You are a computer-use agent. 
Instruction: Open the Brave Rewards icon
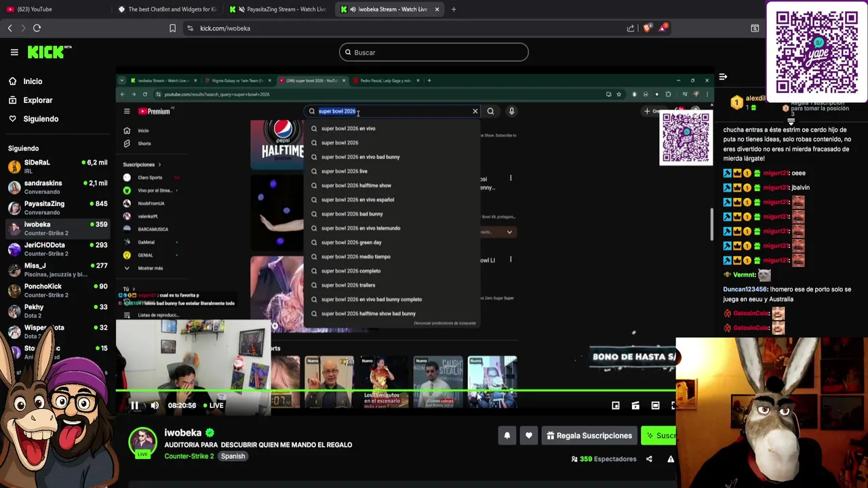(x=665, y=28)
